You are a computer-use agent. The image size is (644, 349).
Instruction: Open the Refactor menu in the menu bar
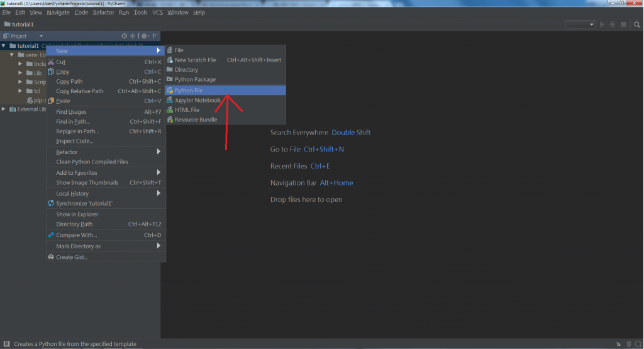104,13
